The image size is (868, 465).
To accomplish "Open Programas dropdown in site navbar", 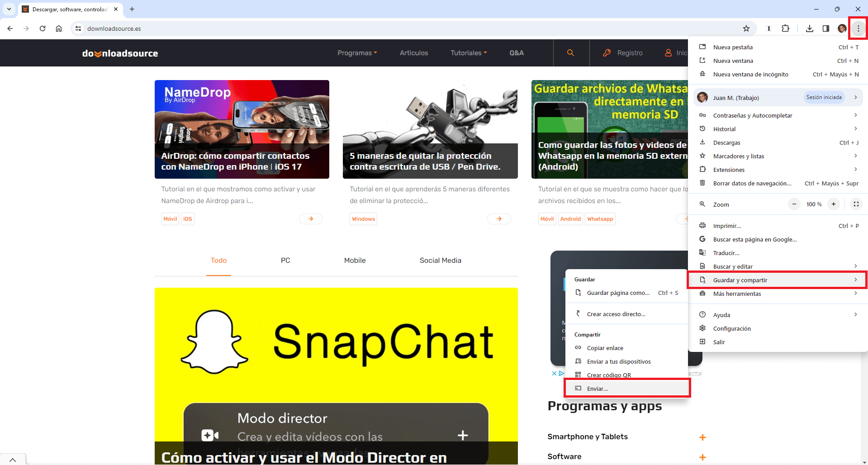I will pos(357,53).
